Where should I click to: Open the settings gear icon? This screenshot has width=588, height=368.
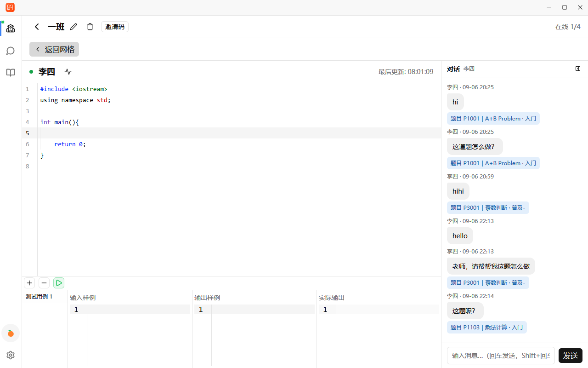11,355
